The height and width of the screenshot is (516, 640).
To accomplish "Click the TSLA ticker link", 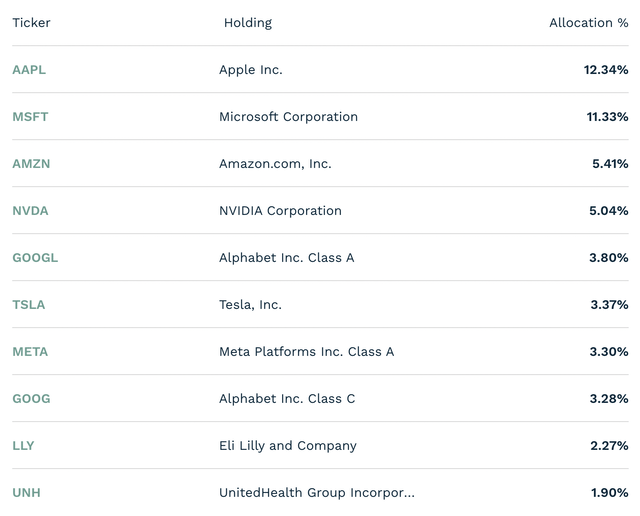I will (29, 305).
